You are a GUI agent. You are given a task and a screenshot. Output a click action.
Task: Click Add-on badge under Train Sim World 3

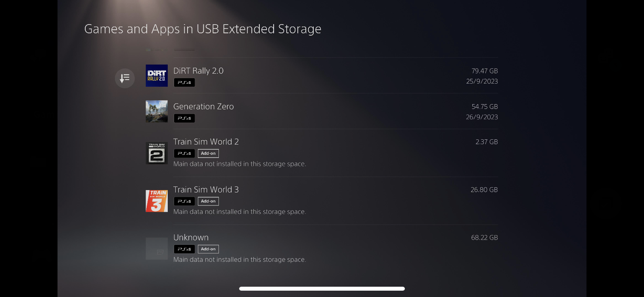208,201
